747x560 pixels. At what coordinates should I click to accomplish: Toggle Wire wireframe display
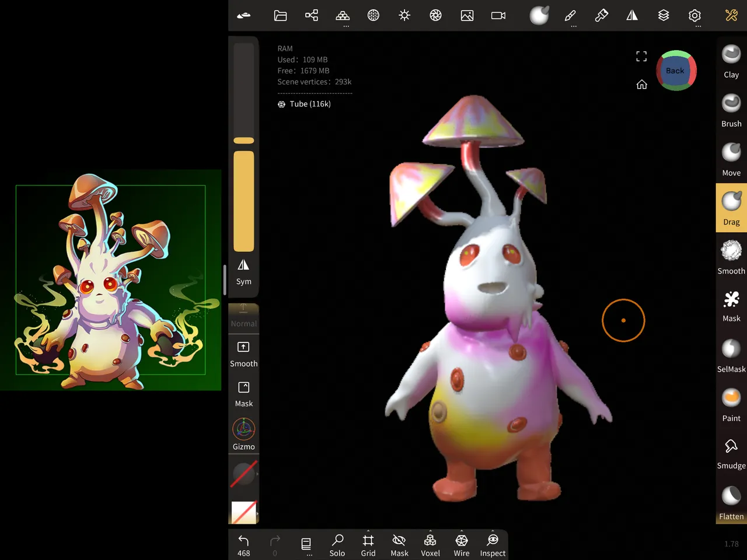pos(462,545)
